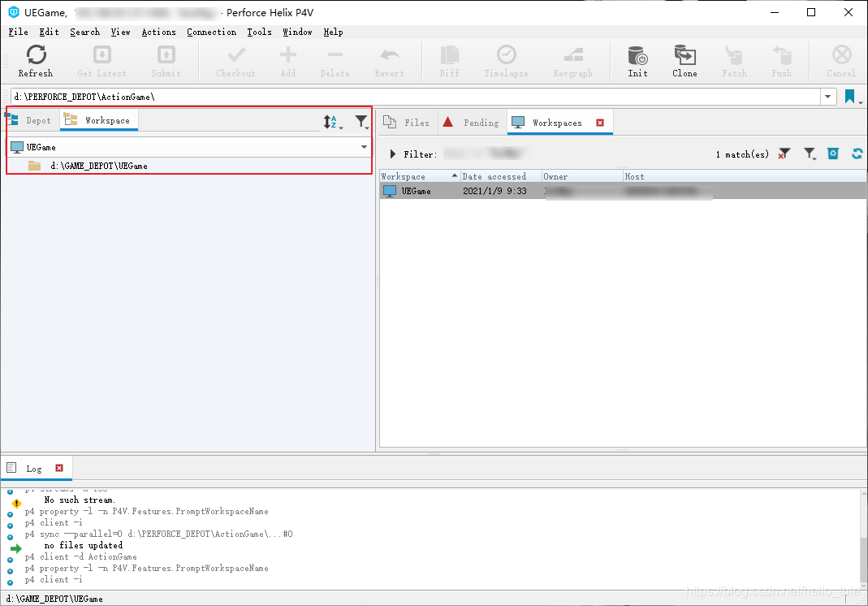Click the address bar path field
Image resolution: width=868 pixels, height=606 pixels.
(x=415, y=97)
